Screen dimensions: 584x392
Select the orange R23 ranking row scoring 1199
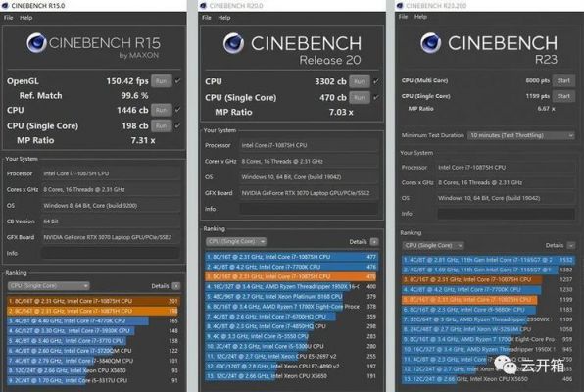pyautogui.click(x=488, y=300)
